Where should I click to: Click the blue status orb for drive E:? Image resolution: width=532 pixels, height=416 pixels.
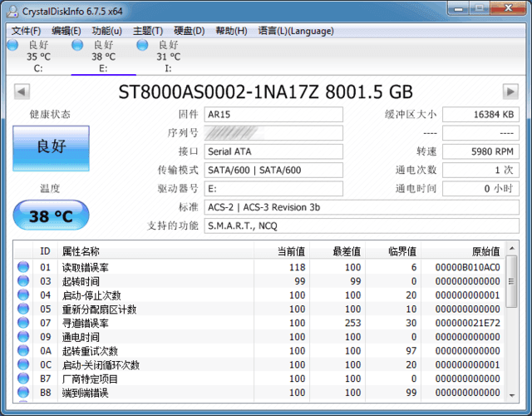point(77,45)
